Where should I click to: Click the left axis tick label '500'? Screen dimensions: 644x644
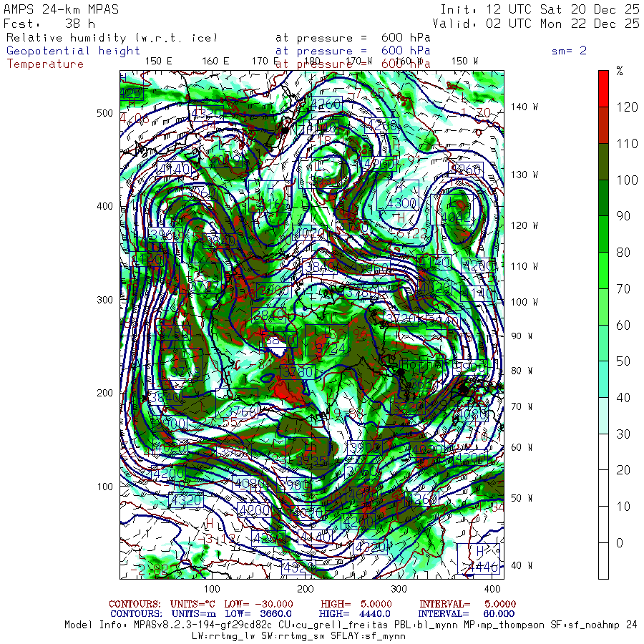pyautogui.click(x=104, y=113)
